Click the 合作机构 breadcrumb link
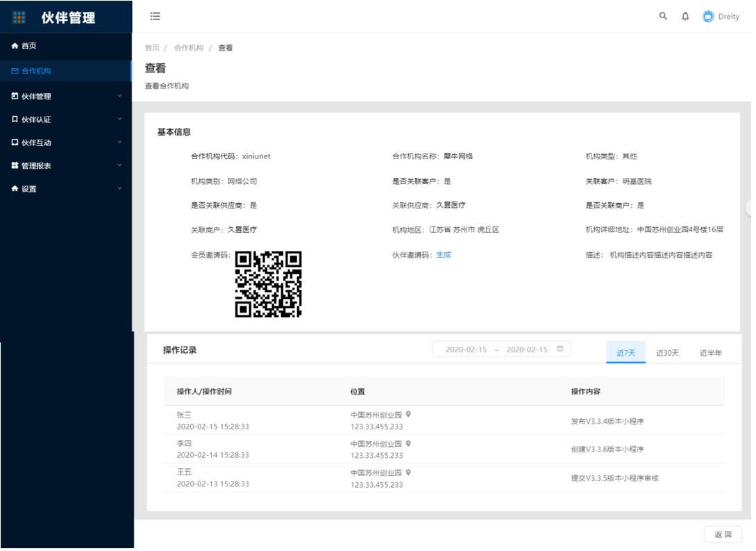The image size is (756, 551). [x=189, y=48]
